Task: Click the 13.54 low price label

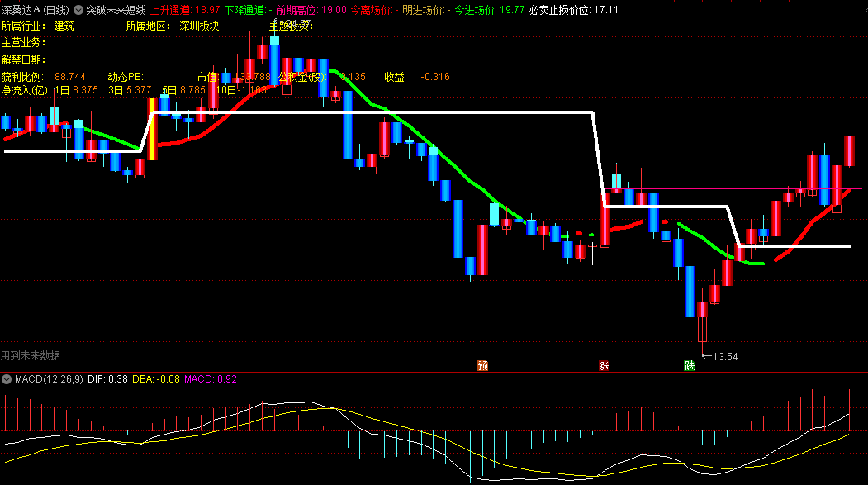Action: click(725, 357)
